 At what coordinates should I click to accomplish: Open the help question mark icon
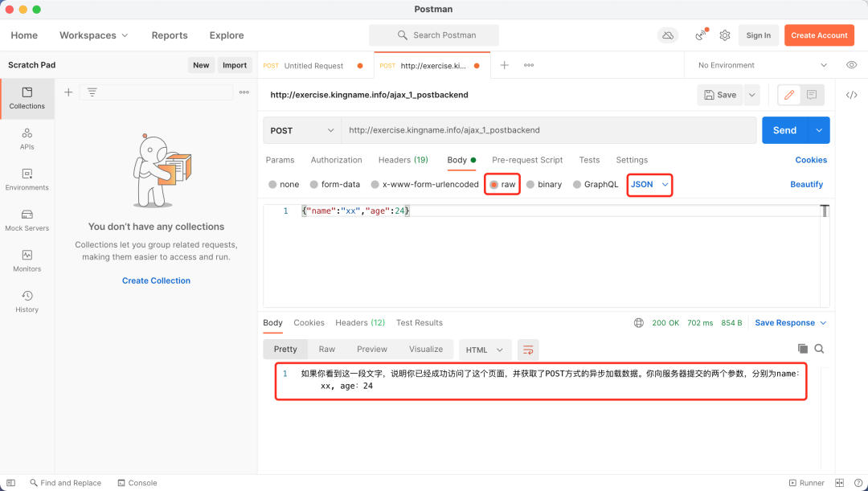858,483
